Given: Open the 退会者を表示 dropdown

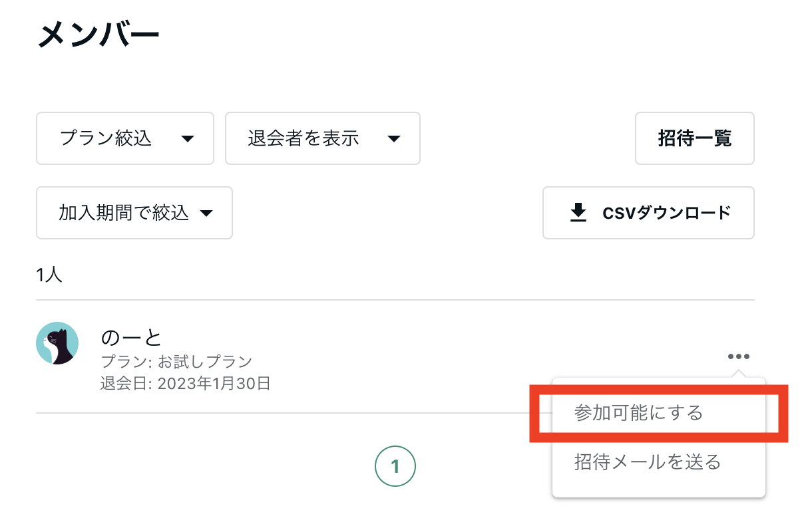Looking at the screenshot, I should pyautogui.click(x=323, y=138).
